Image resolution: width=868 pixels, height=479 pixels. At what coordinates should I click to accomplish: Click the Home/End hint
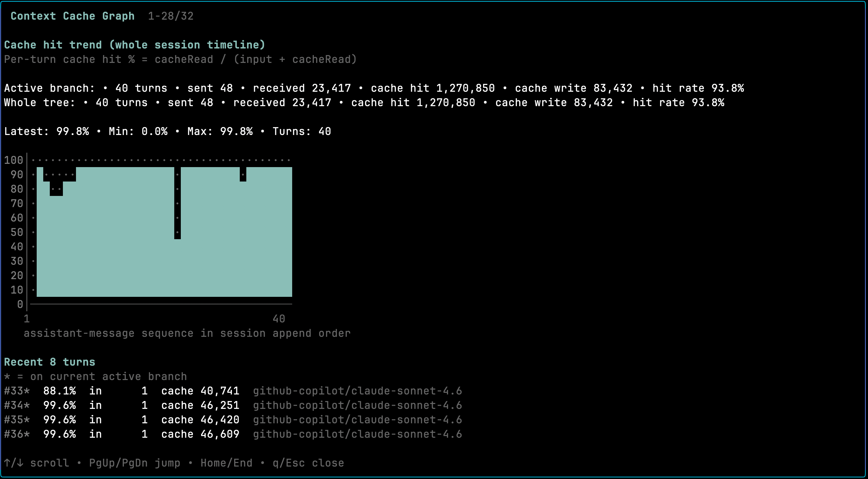coord(226,463)
